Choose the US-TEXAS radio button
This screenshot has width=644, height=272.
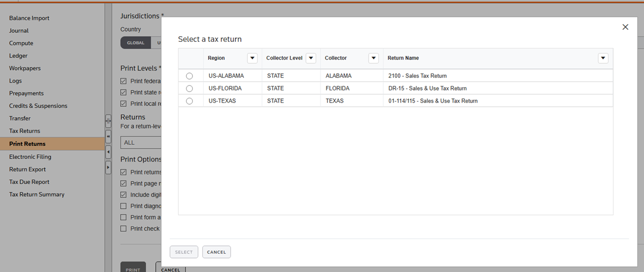[189, 101]
